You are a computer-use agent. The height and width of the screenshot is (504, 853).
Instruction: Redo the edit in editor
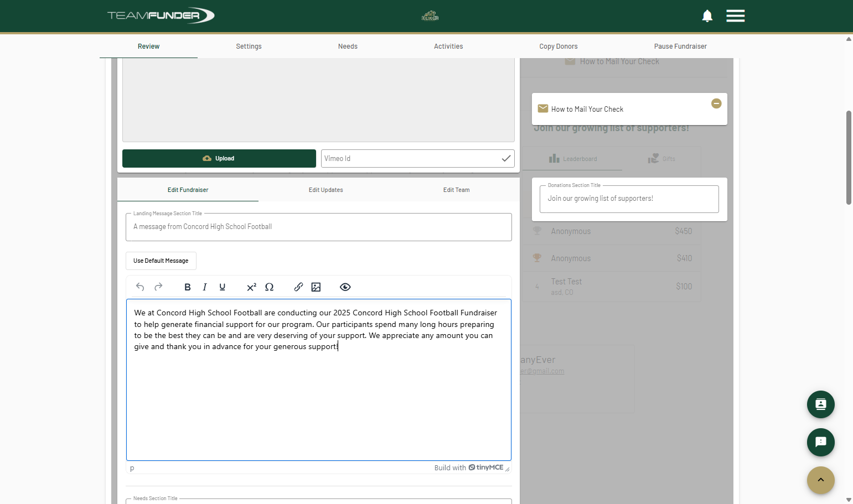(x=158, y=287)
